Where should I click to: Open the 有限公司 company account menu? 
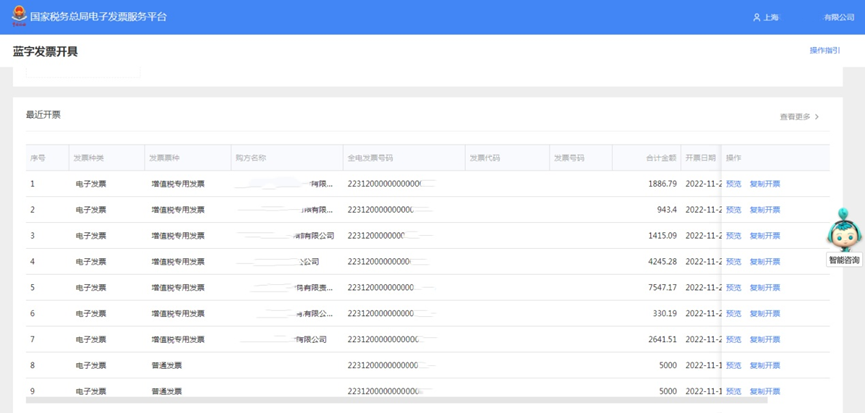point(839,18)
